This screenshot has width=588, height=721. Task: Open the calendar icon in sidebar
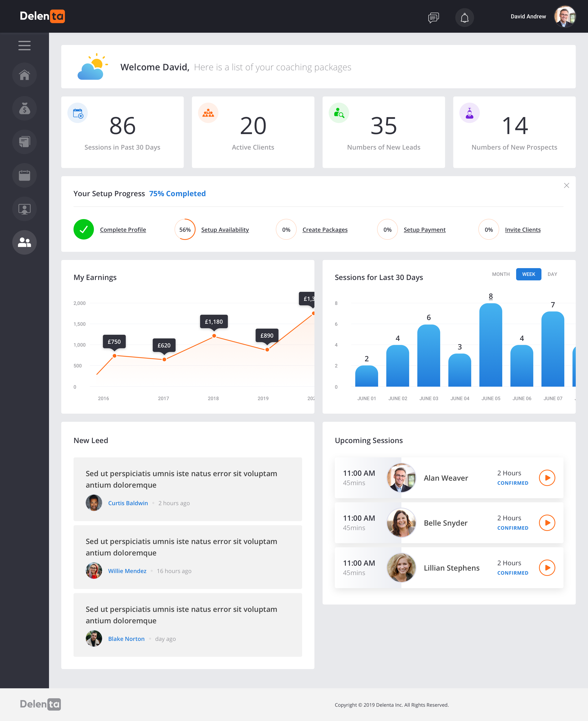pos(24,175)
